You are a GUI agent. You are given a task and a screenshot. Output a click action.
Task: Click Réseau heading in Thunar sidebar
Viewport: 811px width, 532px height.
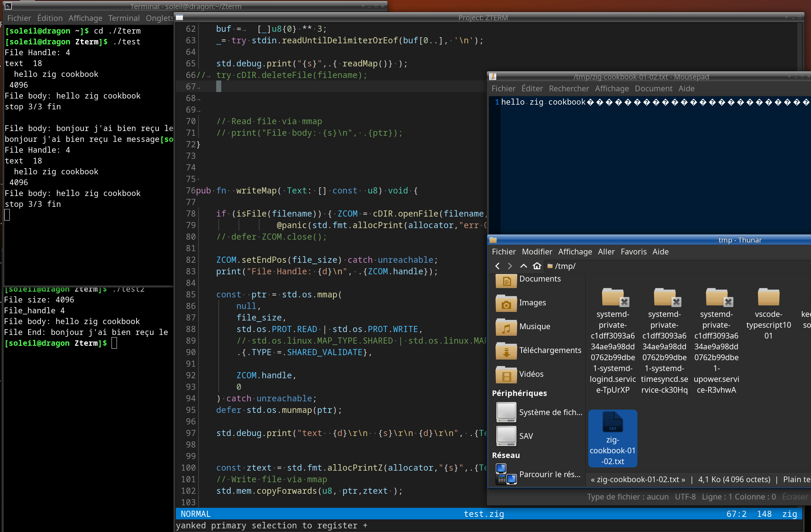(x=506, y=455)
